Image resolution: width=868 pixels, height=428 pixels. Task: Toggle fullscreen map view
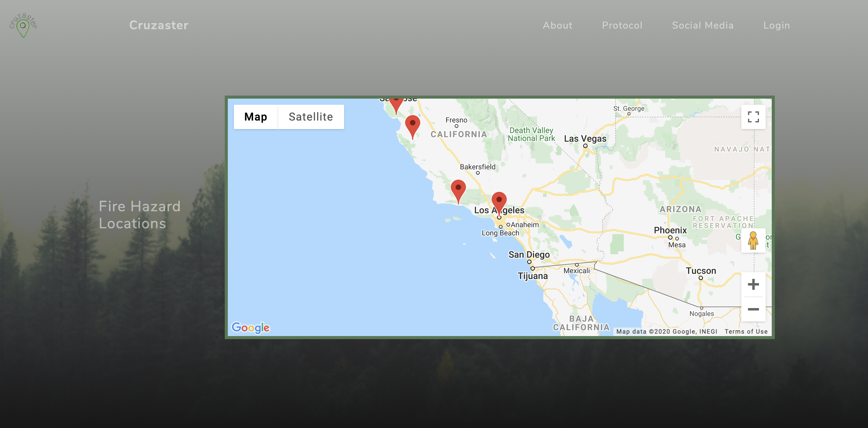pyautogui.click(x=753, y=117)
